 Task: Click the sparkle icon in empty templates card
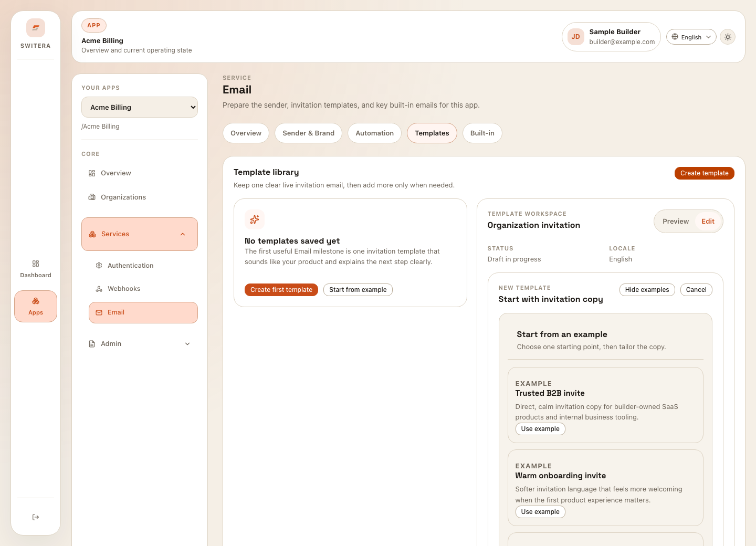click(x=255, y=219)
